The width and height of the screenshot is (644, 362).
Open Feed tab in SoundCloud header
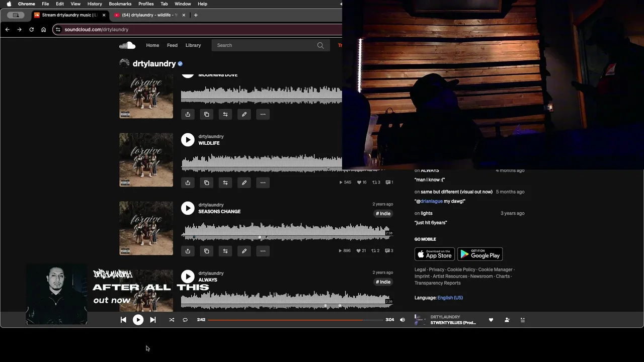pos(172,45)
